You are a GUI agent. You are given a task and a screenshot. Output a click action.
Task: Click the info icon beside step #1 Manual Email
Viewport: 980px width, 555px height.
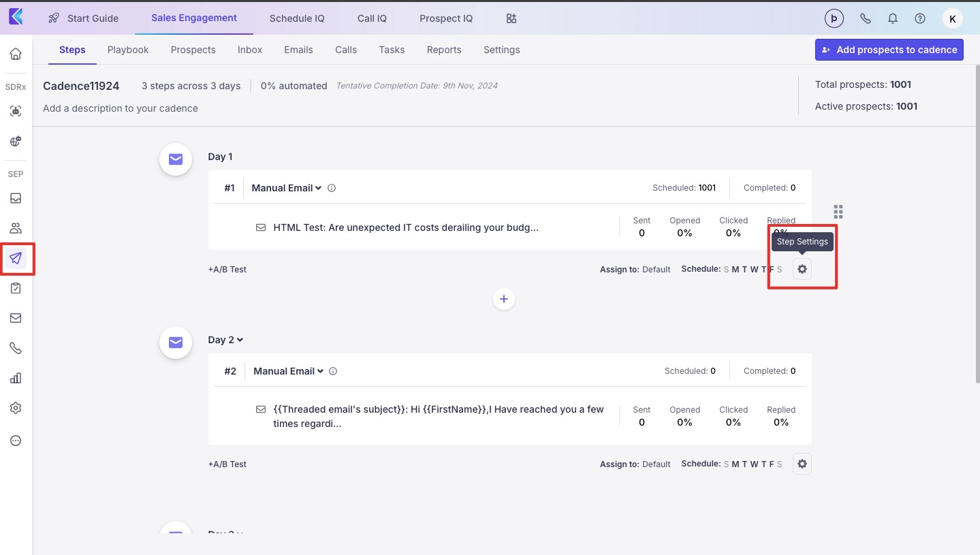pyautogui.click(x=332, y=188)
